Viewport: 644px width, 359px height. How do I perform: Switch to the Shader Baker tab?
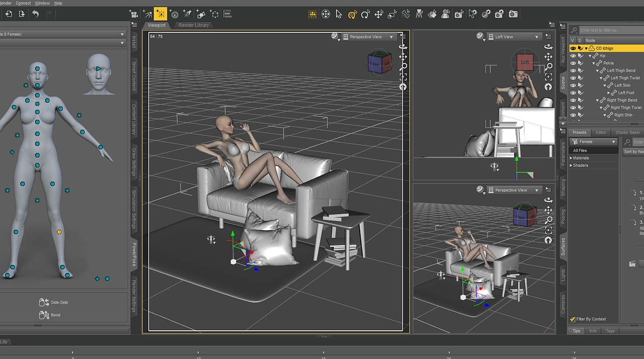627,132
